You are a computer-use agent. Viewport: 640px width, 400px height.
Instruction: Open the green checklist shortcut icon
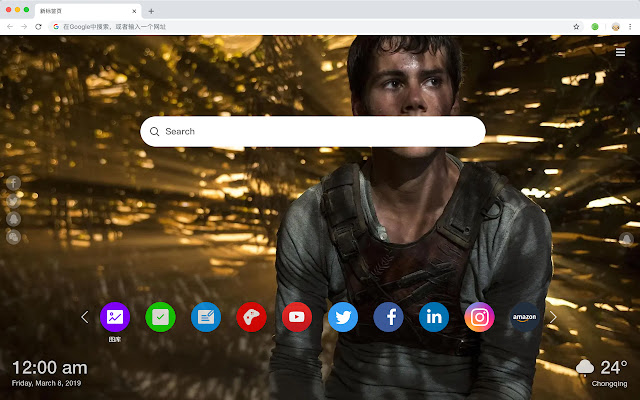160,317
